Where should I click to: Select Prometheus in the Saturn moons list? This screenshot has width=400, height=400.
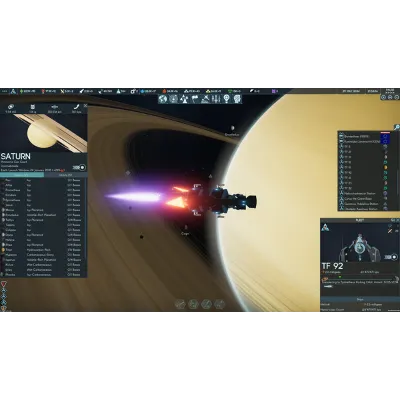click(42, 190)
